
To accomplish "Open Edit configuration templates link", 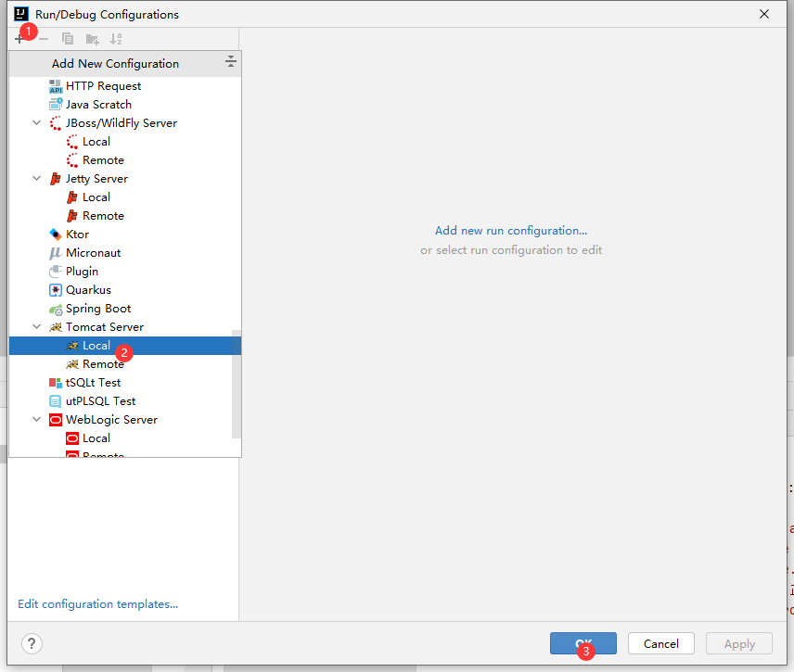I will pos(97,604).
